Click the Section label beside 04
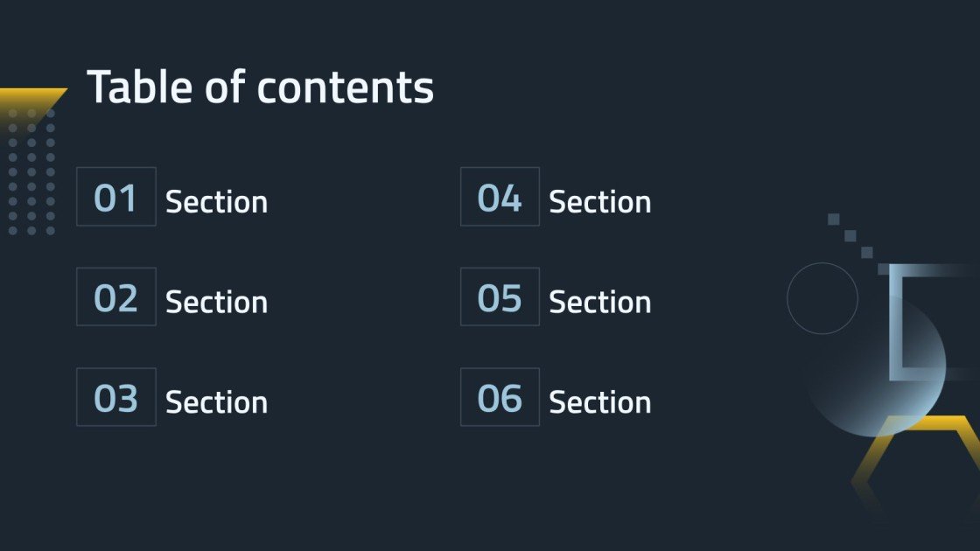The image size is (980, 551). pos(599,202)
